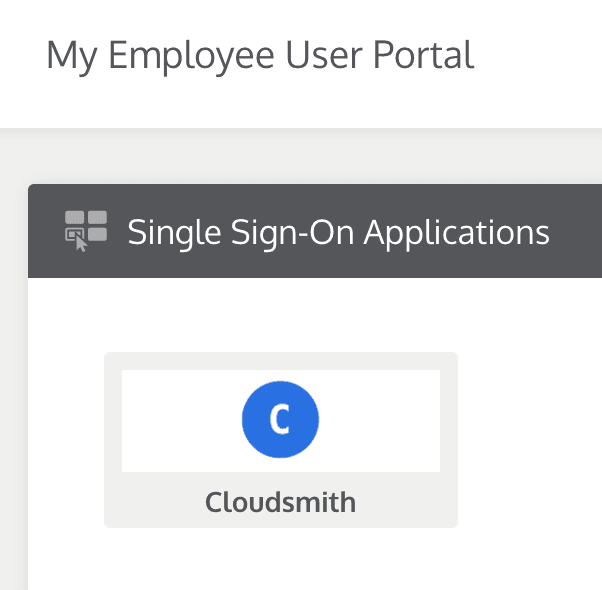
Task: Click the Single Sign-On Applications grid icon
Action: pyautogui.click(x=85, y=230)
